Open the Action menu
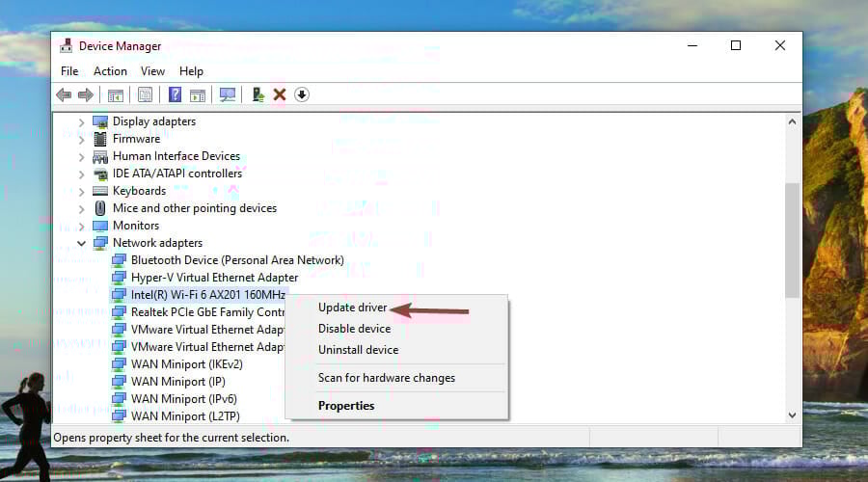The width and height of the screenshot is (868, 482). [110, 71]
